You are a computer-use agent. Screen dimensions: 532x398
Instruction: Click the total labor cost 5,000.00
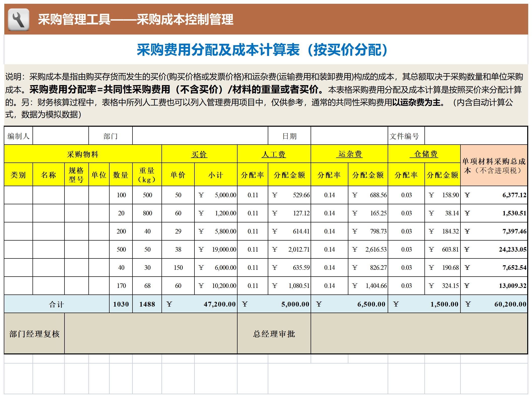[274, 304]
